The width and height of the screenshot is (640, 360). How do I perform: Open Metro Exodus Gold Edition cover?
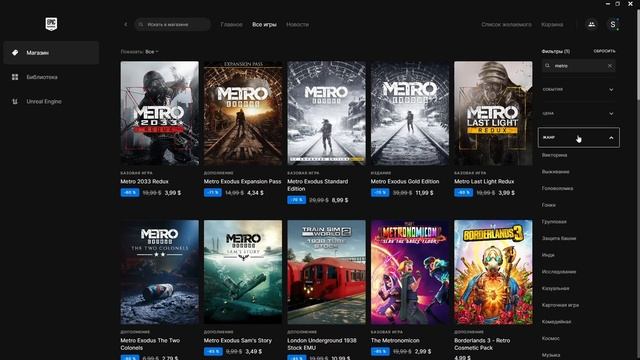pos(410,113)
